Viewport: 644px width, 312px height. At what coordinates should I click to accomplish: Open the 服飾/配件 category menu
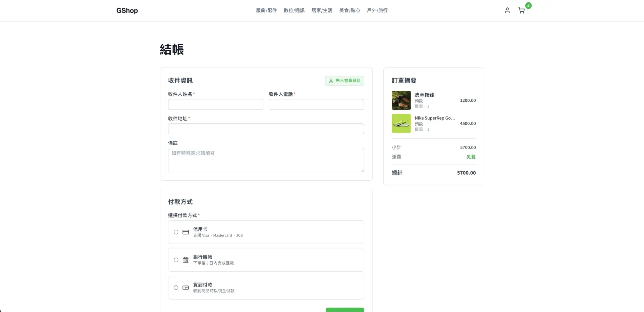coord(266,10)
